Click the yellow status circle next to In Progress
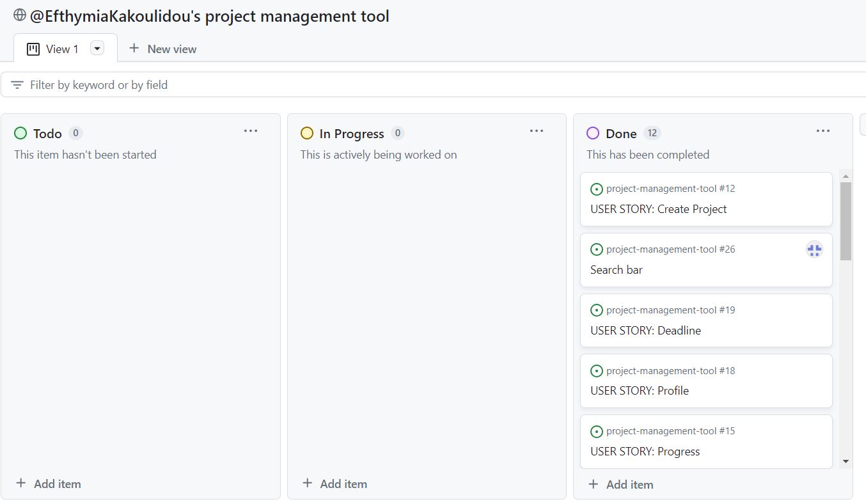866x504 pixels. (306, 133)
